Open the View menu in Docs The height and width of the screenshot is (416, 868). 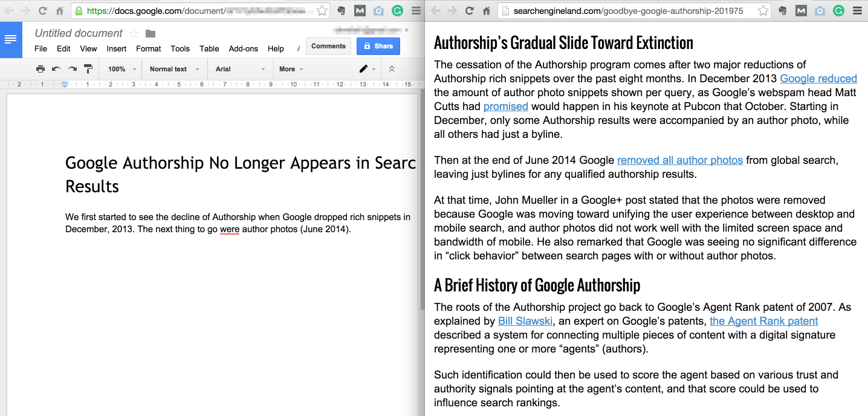click(x=88, y=48)
